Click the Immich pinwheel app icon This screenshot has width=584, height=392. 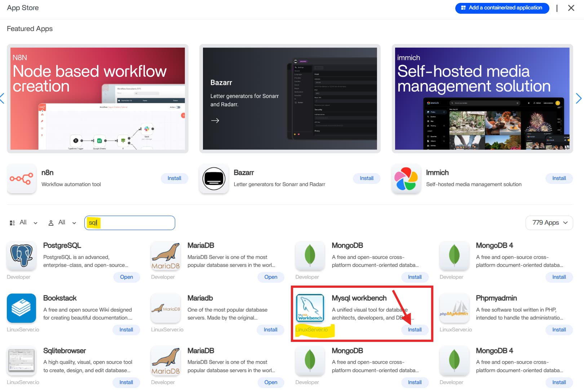(x=406, y=179)
